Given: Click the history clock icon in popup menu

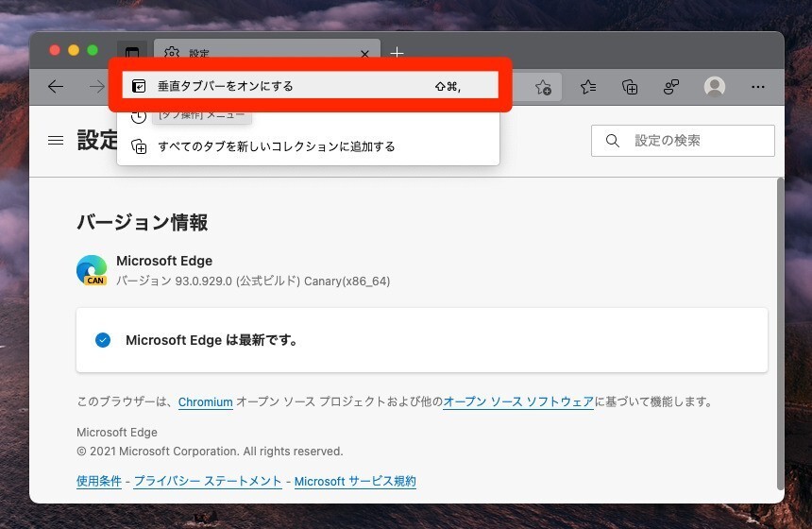Looking at the screenshot, I should [x=139, y=115].
